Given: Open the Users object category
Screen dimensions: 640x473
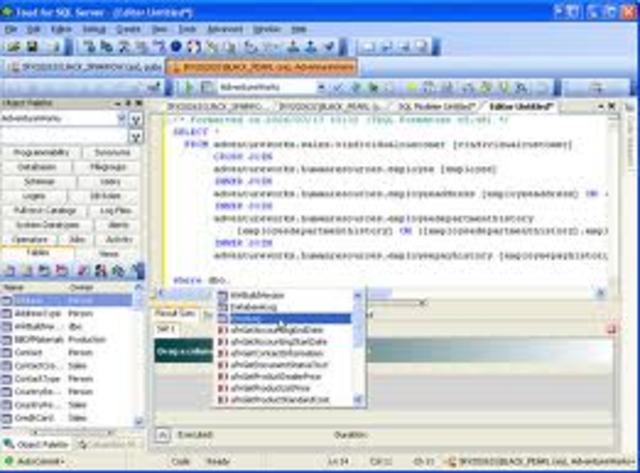Looking at the screenshot, I should pyautogui.click(x=110, y=182).
